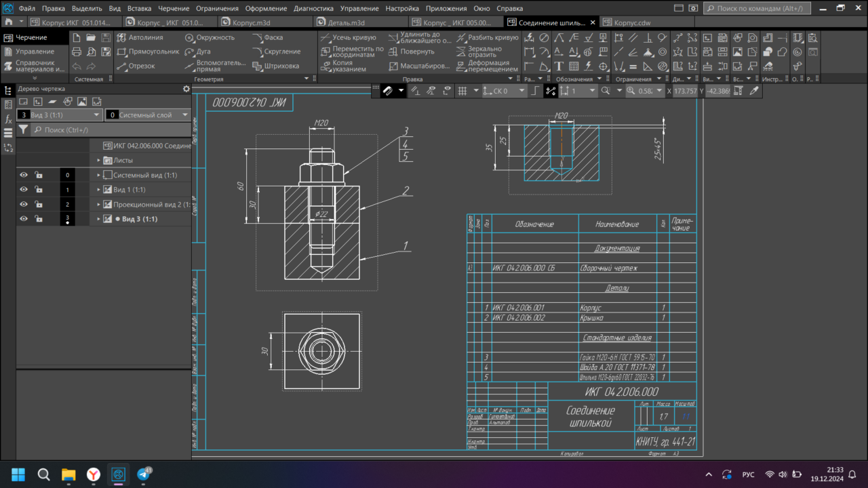The width and height of the screenshot is (868, 488).
Task: Select the Окружность circle tool
Action: point(210,37)
